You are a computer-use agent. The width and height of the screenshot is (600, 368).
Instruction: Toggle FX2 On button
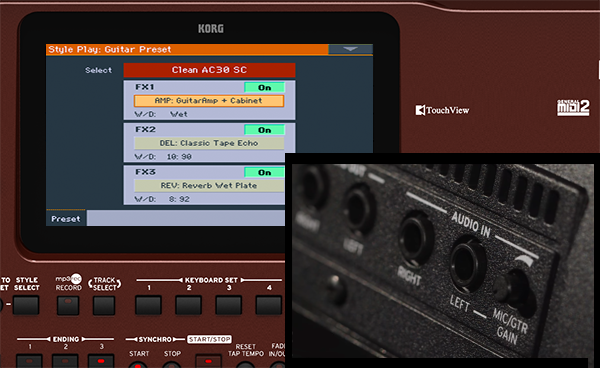tap(264, 130)
